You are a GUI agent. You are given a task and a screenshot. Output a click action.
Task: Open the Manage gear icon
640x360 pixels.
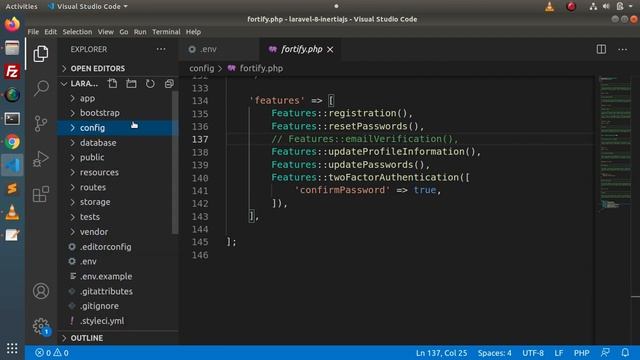41,326
